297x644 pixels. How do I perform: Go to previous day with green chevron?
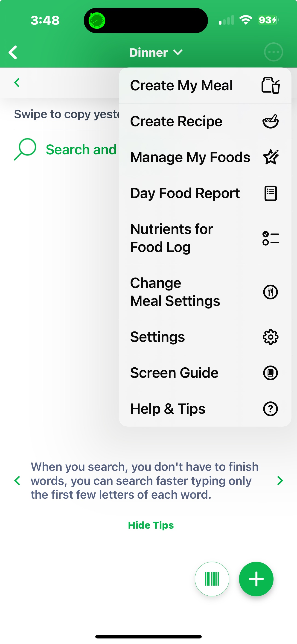[x=17, y=83]
